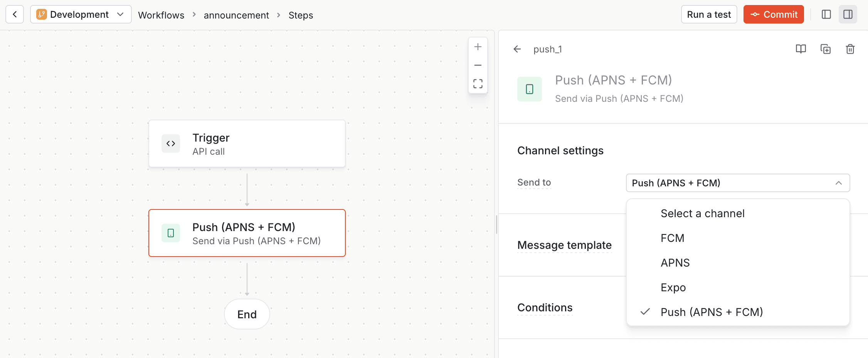
Task: Click the Run a test button
Action: coord(709,14)
